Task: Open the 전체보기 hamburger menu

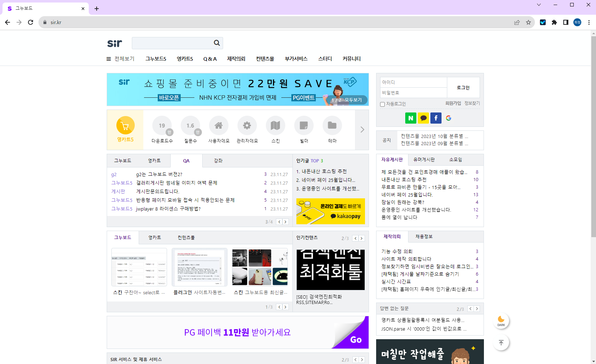Action: 120,59
